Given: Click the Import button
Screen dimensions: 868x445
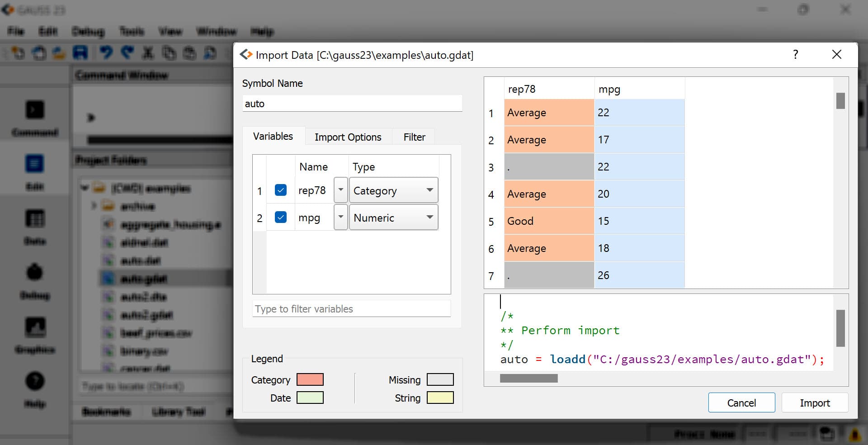Looking at the screenshot, I should coord(815,402).
